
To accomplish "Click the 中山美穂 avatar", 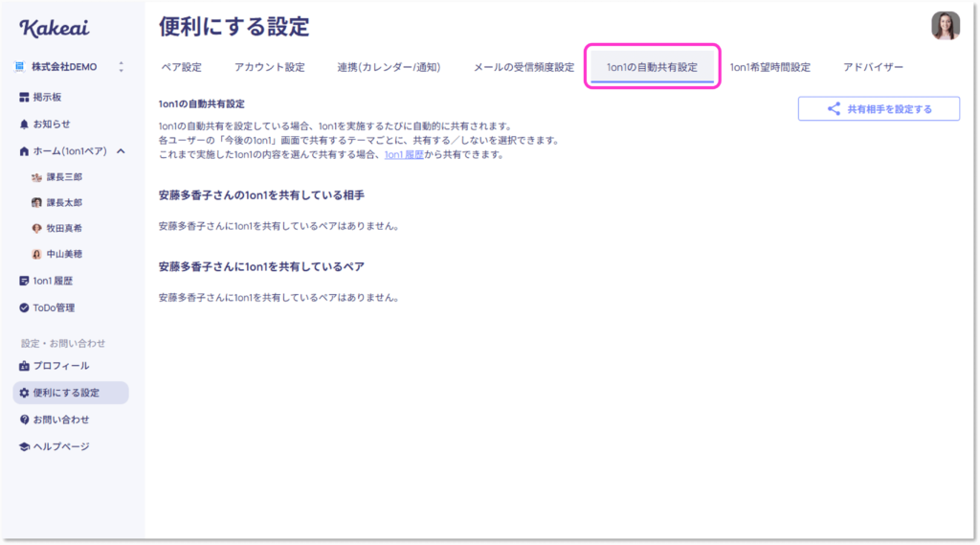I will click(36, 254).
